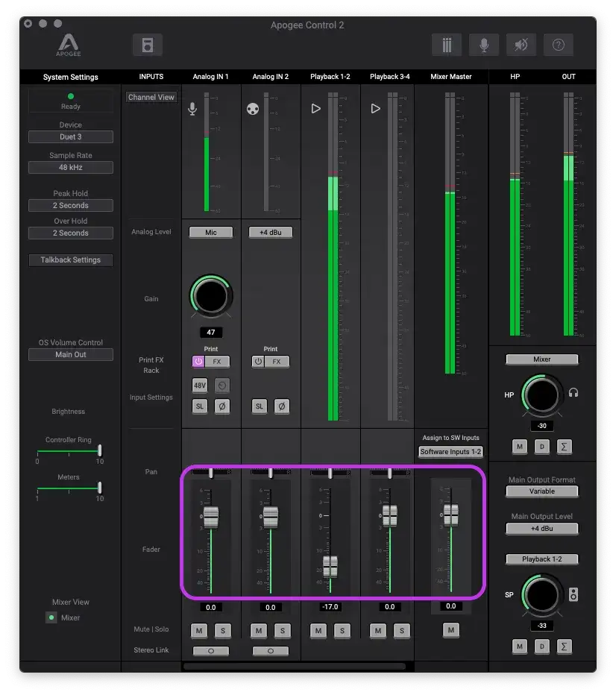
Task: Toggle soft limit SL on Analog IN 2
Action: click(260, 406)
